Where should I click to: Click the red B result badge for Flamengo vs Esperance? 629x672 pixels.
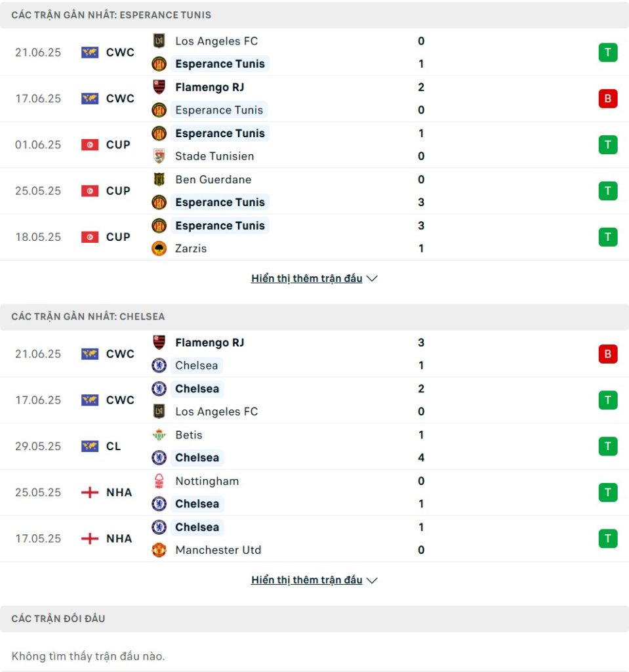coord(608,98)
